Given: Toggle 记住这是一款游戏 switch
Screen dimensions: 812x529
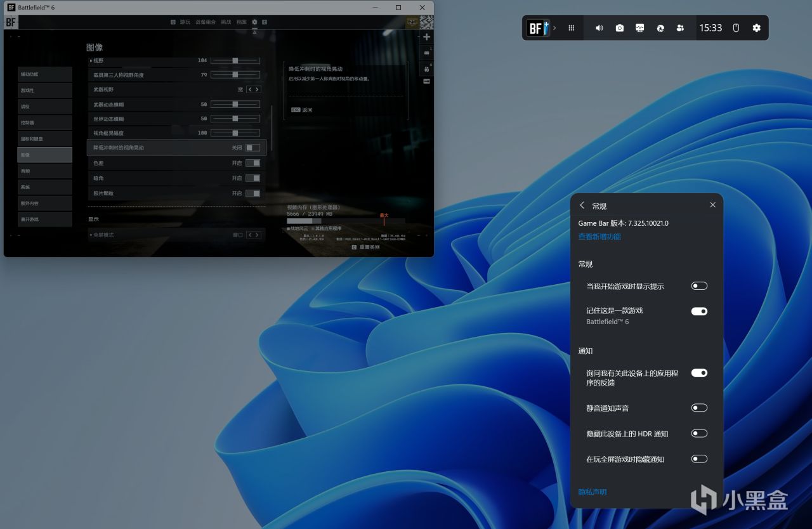Looking at the screenshot, I should (699, 311).
